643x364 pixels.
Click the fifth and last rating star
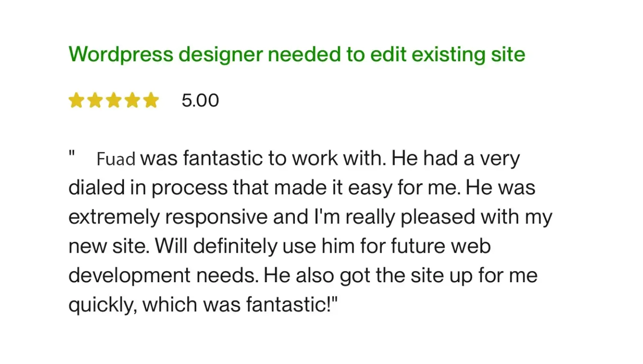pos(151,101)
